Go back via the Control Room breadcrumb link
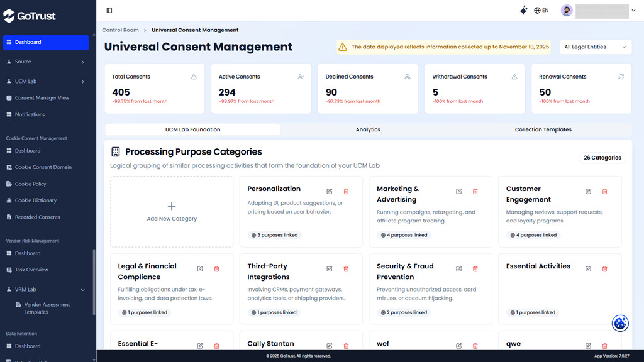644x362 pixels. (x=120, y=30)
